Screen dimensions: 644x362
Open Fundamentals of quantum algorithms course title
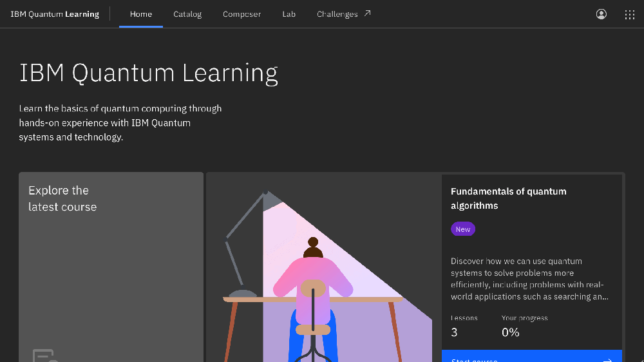[509, 198]
